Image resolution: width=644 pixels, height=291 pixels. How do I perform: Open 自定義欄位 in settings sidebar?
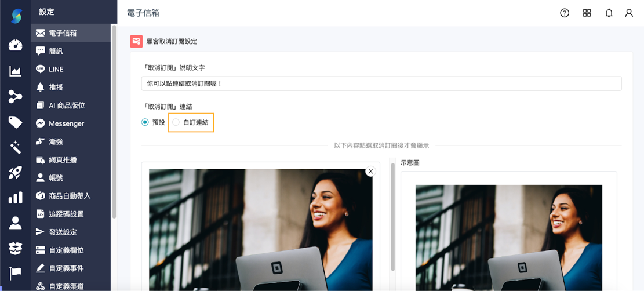(x=66, y=250)
